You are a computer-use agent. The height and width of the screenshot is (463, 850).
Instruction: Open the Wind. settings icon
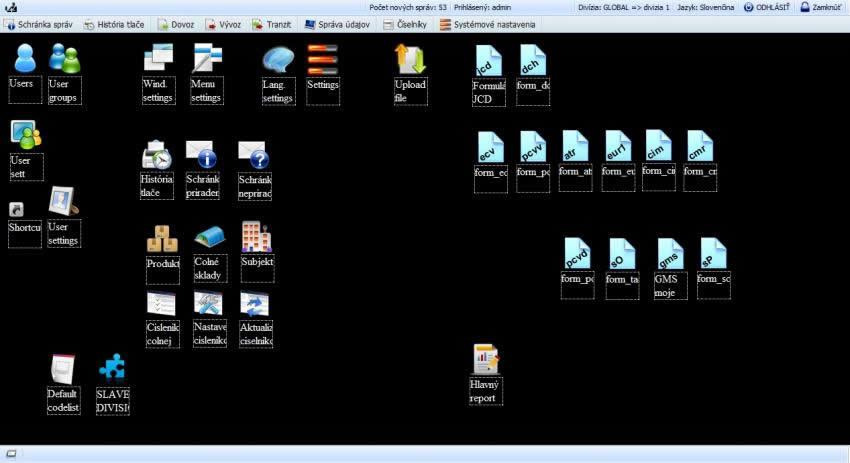pyautogui.click(x=158, y=58)
